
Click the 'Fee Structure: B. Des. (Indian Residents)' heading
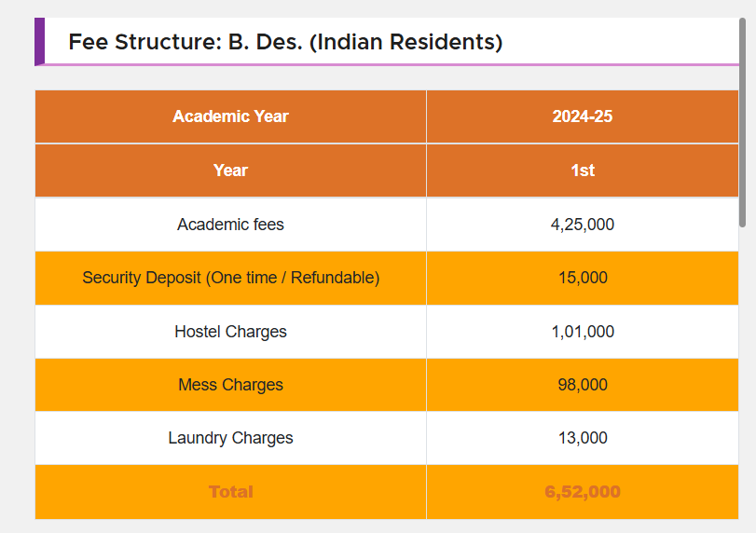click(x=285, y=42)
